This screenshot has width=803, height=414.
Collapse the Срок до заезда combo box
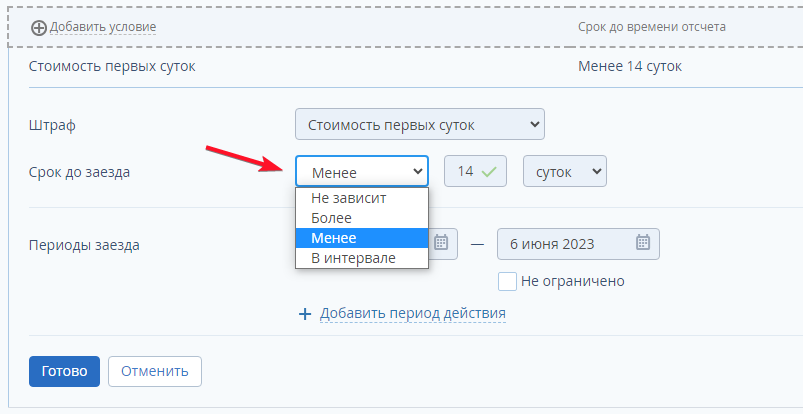click(362, 172)
